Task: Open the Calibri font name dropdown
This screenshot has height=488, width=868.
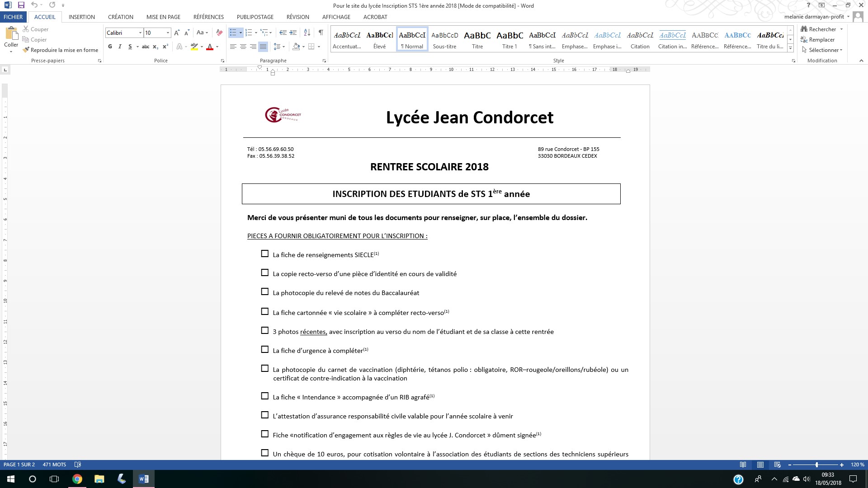Action: coord(140,33)
